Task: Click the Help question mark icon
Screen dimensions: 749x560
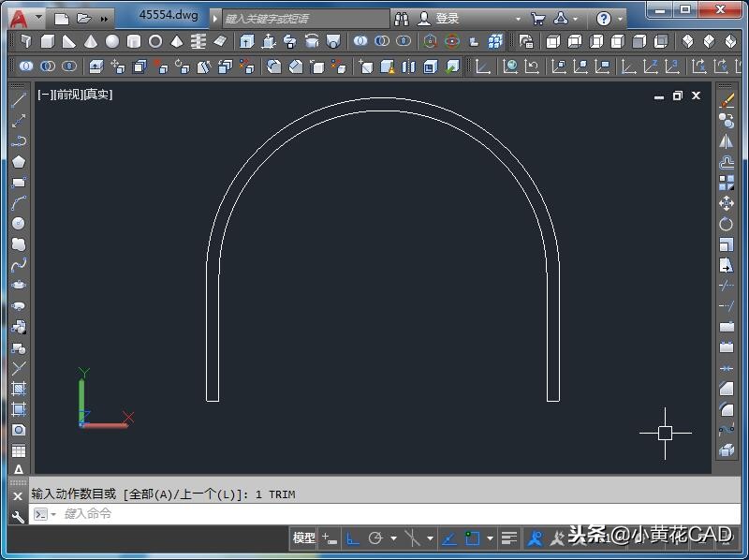Action: (x=604, y=18)
